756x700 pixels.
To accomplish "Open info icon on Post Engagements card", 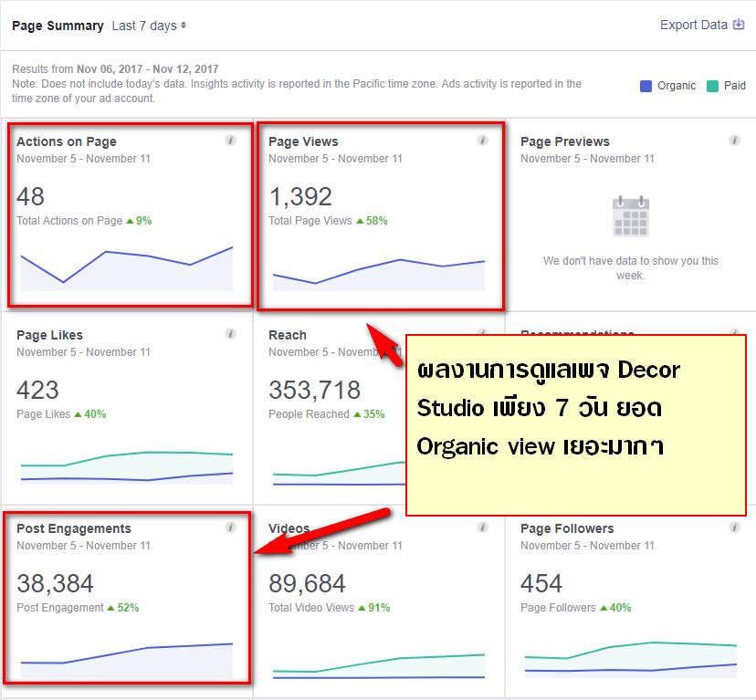I will (x=230, y=527).
